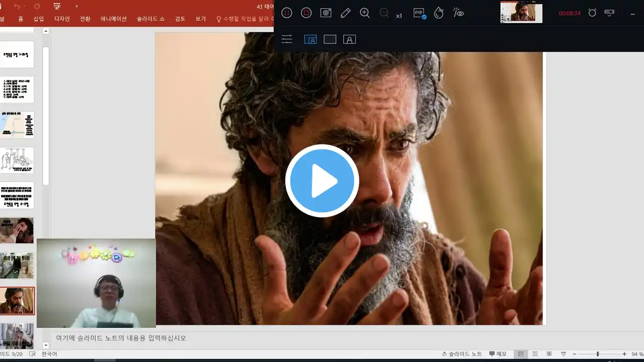Click the slide 9/20 counter
The width and height of the screenshot is (644, 362).
(11, 354)
